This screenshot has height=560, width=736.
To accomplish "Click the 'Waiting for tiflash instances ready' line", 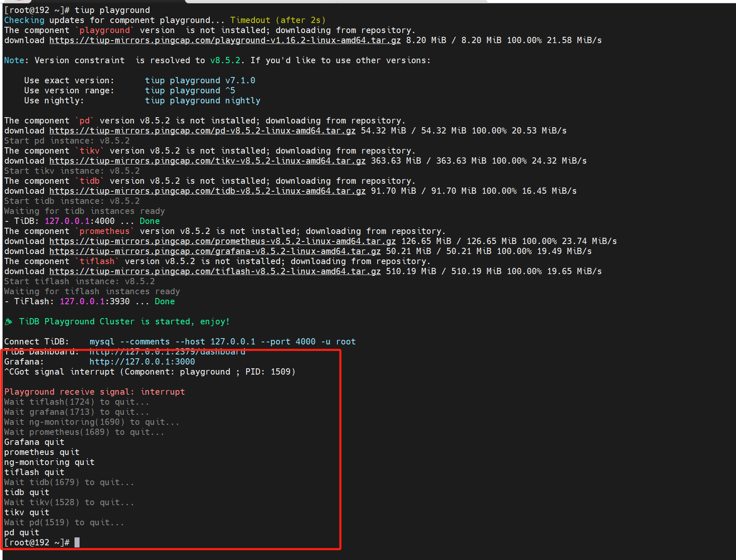I will pos(92,291).
